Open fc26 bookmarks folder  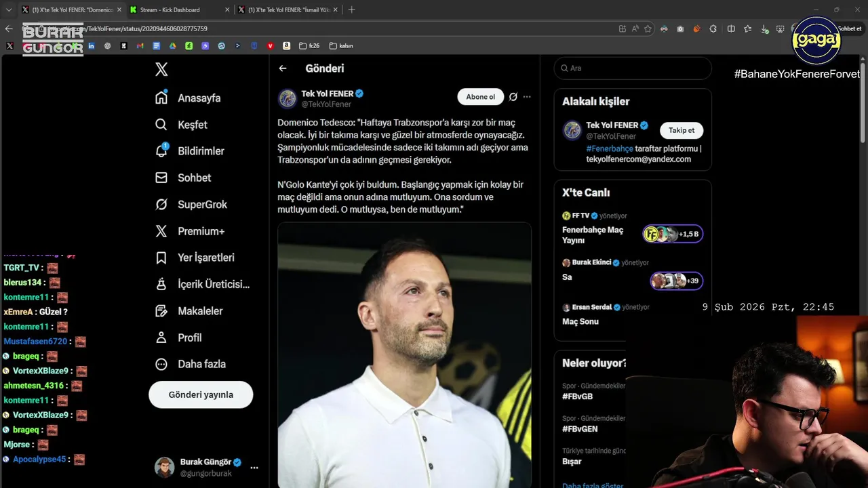(x=309, y=45)
